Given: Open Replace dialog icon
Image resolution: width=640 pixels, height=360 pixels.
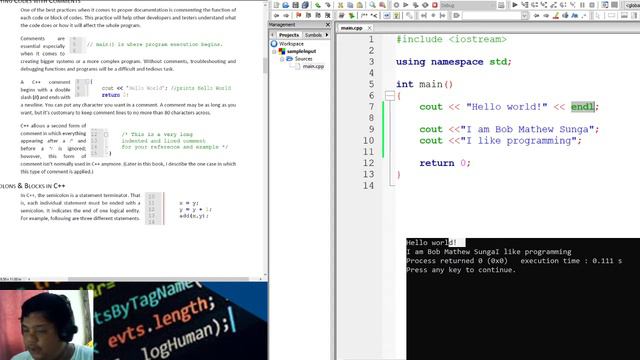Looking at the screenshot, I should [382, 5].
